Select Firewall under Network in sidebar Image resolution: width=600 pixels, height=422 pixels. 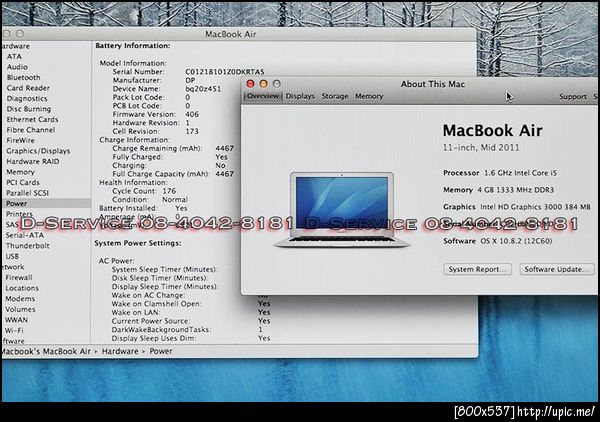point(19,277)
